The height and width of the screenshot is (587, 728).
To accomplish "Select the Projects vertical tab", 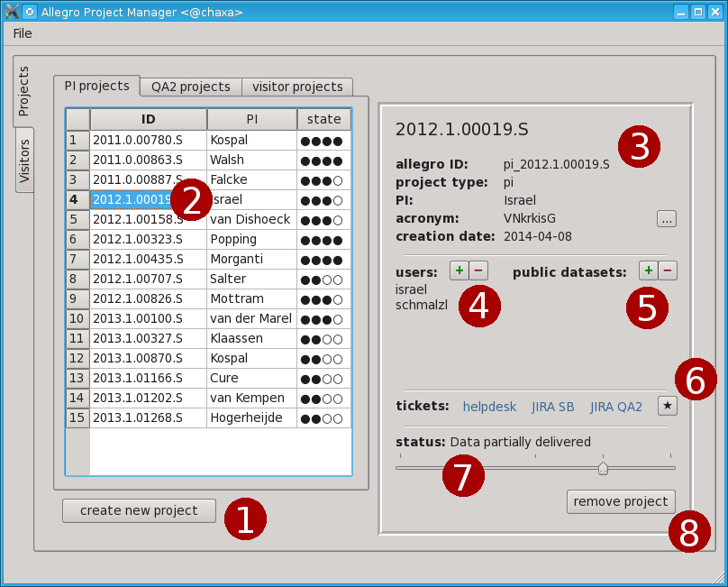I will (23, 91).
